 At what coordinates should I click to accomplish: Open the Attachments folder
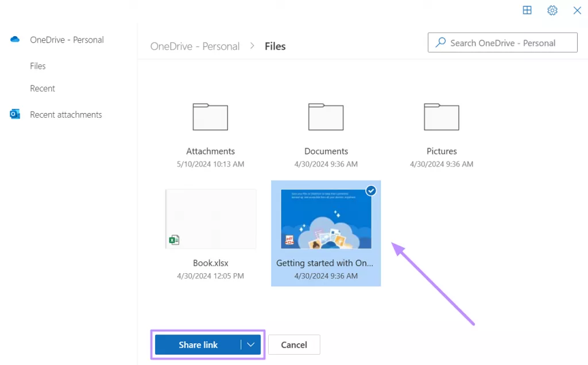(x=210, y=117)
